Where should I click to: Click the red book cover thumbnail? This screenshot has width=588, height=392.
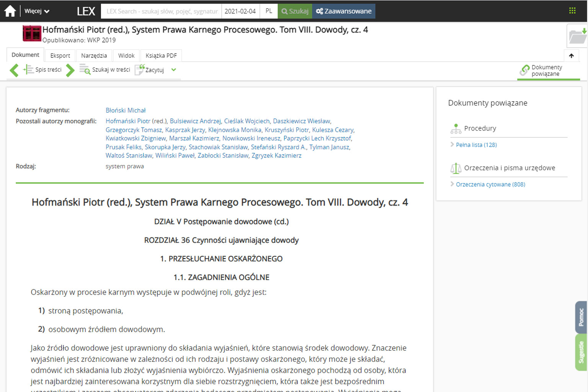(x=32, y=33)
